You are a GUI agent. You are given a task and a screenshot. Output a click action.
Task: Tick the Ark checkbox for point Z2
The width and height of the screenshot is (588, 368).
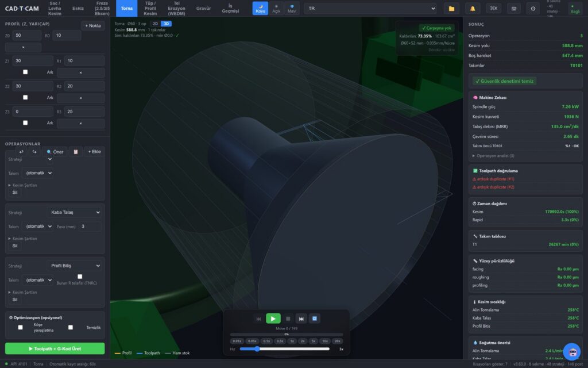tap(25, 97)
